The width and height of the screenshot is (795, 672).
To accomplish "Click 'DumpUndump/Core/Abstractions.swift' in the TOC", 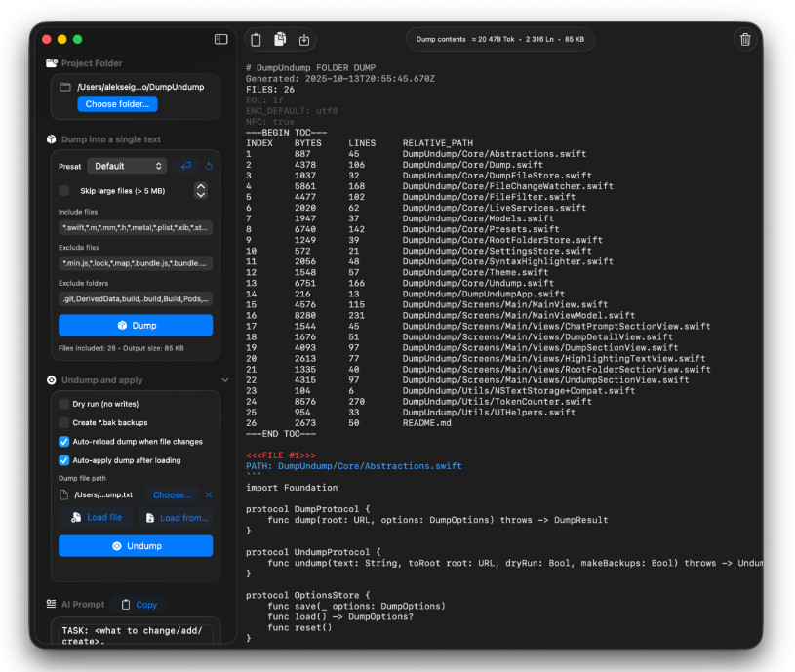I will coord(495,153).
